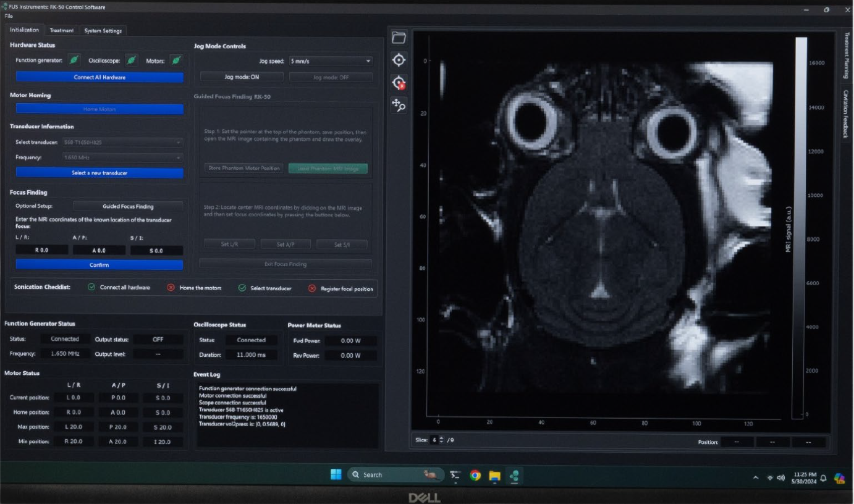Click the remove target icon with red badge
This screenshot has width=854, height=504.
[x=399, y=83]
